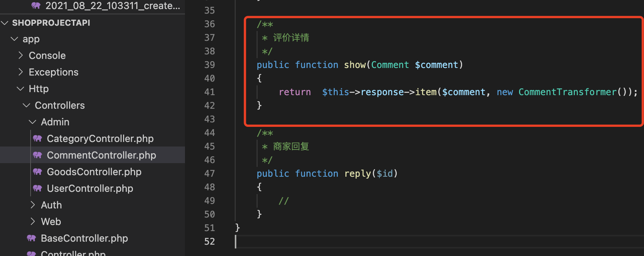Open the 2021_08_22_103311_create migration file
The height and width of the screenshot is (256, 644).
(112, 6)
